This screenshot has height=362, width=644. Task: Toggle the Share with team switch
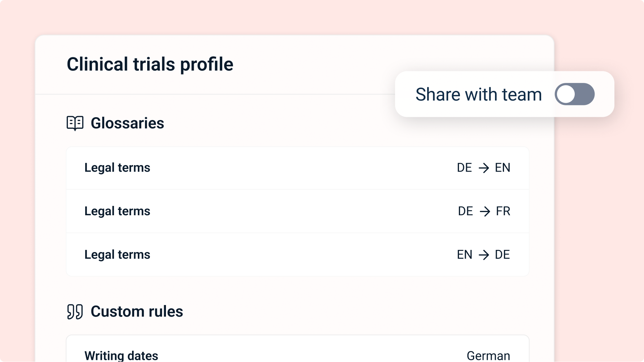click(x=574, y=94)
